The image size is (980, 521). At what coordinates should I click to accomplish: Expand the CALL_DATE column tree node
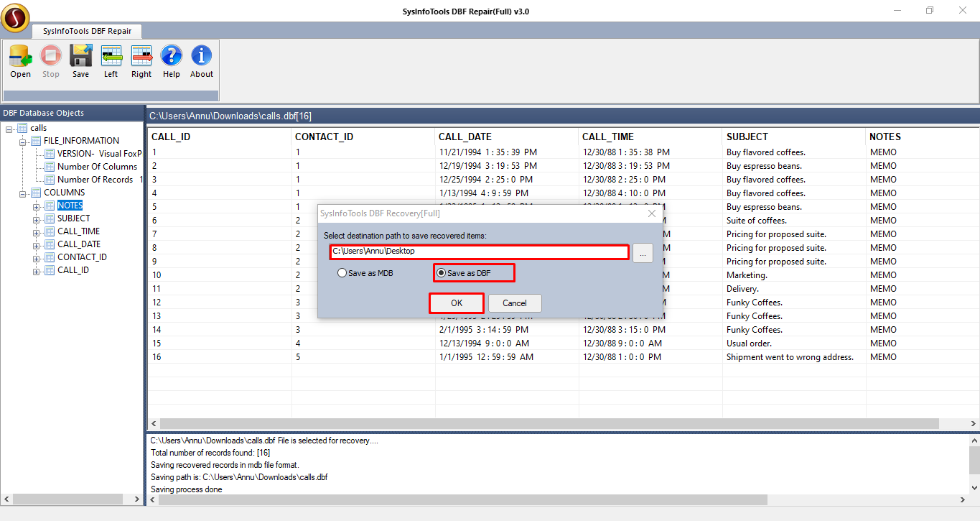click(x=36, y=245)
